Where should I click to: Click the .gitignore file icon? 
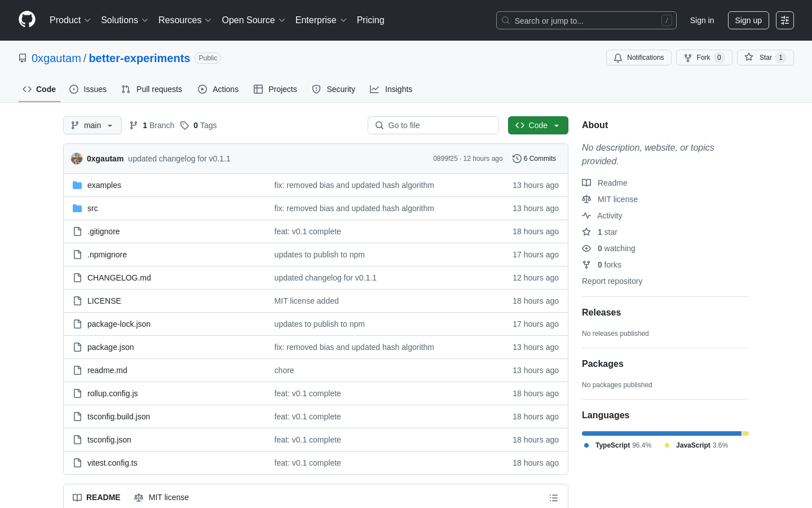[77, 231]
